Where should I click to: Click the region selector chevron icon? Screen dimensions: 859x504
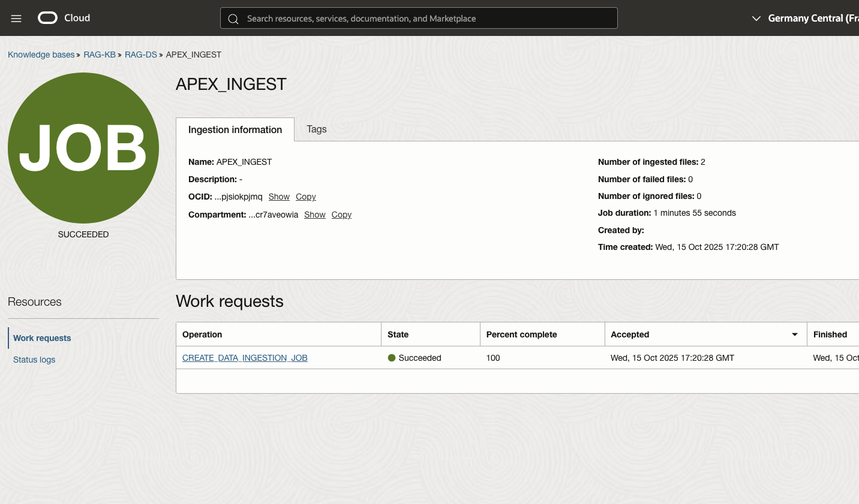tap(756, 19)
